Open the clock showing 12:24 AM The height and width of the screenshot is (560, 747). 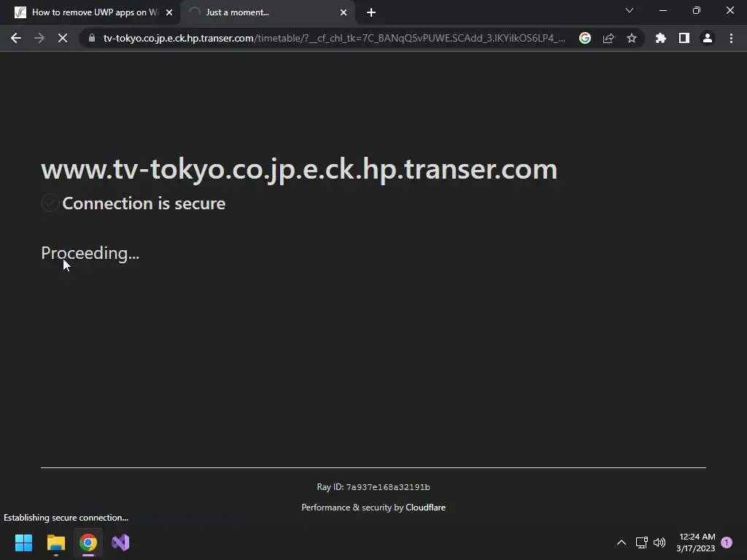click(695, 542)
